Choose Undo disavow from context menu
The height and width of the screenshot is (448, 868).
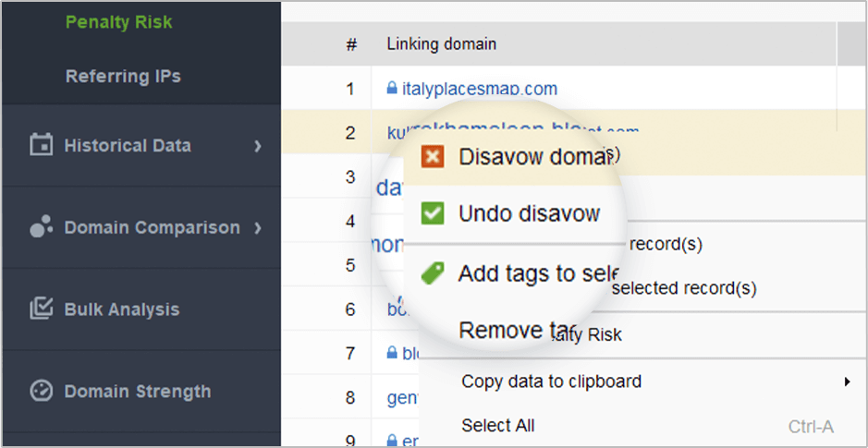530,213
